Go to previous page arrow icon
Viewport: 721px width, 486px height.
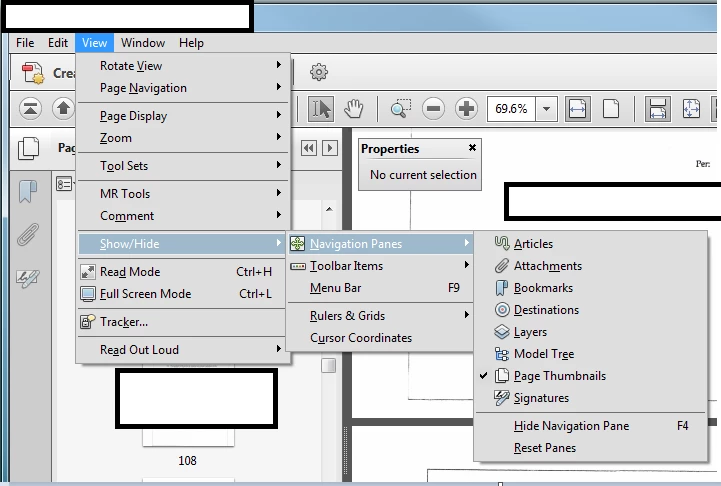point(63,109)
